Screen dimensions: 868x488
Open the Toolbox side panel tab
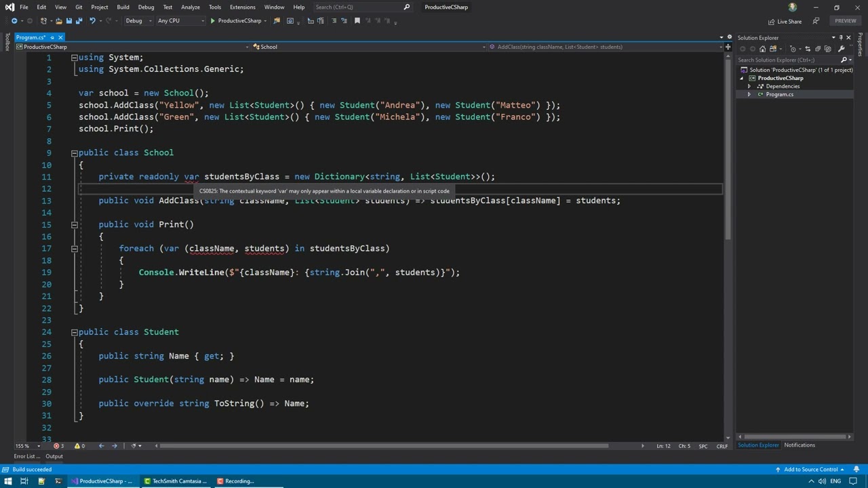click(7, 43)
